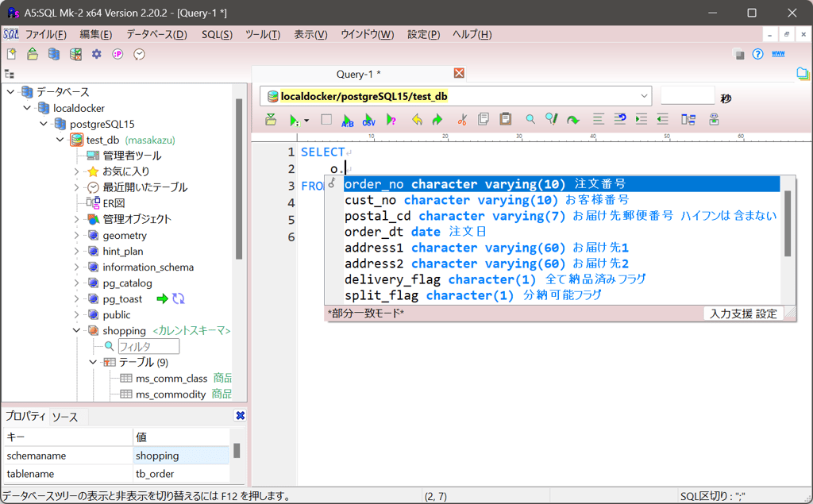Type in the フィルタ filter field
Viewport: 813px width, 504px height.
click(148, 346)
